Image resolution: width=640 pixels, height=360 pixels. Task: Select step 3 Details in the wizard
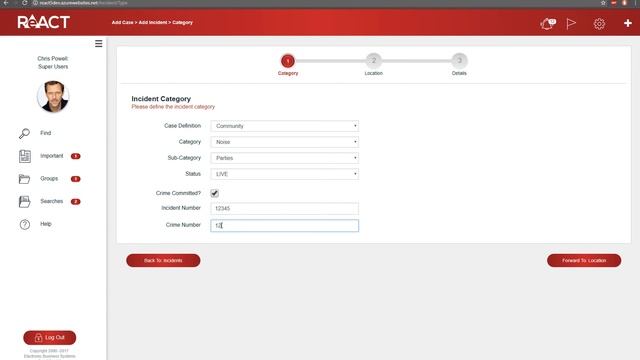click(x=459, y=61)
